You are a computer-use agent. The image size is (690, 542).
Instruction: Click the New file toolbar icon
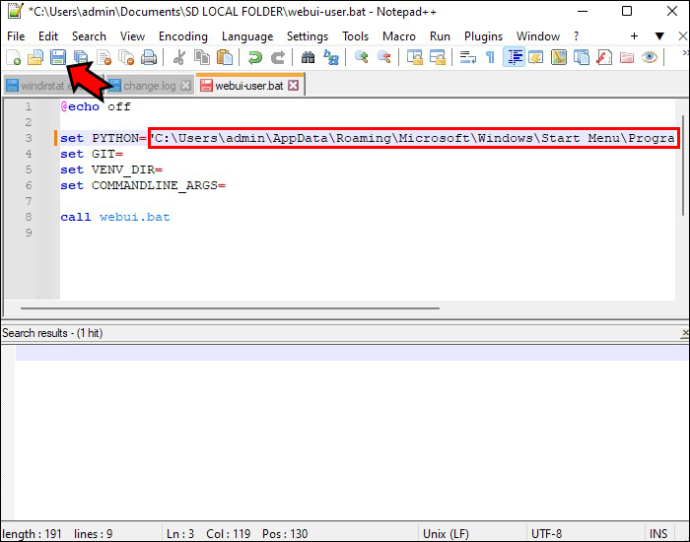coord(13,57)
